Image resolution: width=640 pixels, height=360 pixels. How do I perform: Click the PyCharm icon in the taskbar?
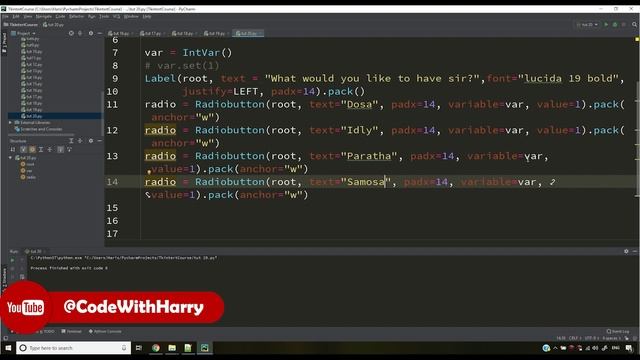coord(204,348)
